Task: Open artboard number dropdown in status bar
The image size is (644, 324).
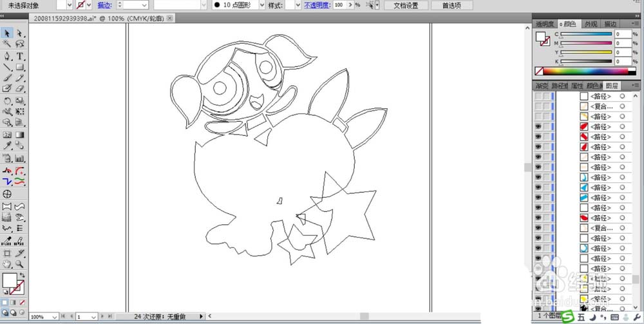Action: tap(93, 317)
